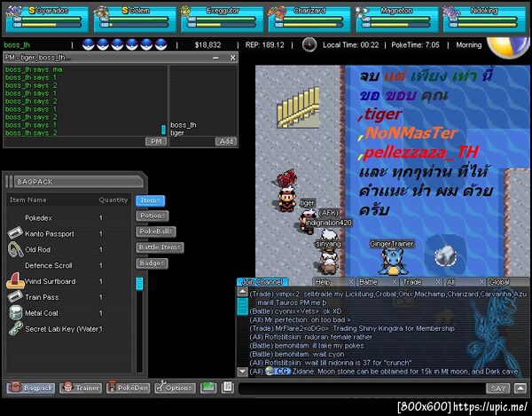Image resolution: width=532 pixels, height=416 pixels.
Task: Click the down arrow in chat log scrollbar
Action: [242, 372]
